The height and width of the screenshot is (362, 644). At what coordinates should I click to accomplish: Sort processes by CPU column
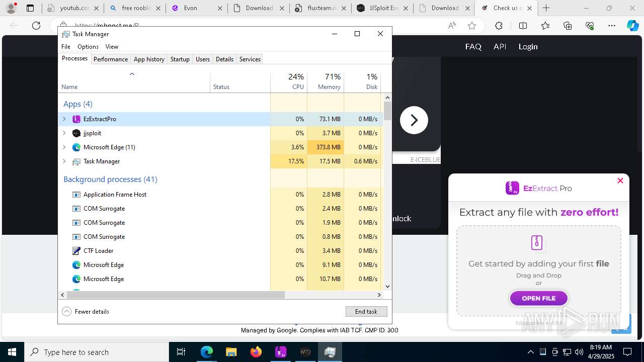(289, 82)
